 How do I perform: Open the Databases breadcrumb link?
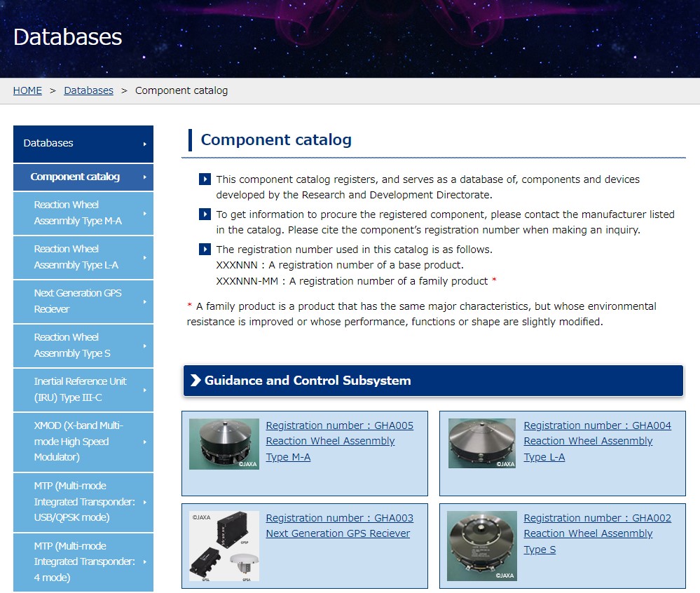(88, 90)
